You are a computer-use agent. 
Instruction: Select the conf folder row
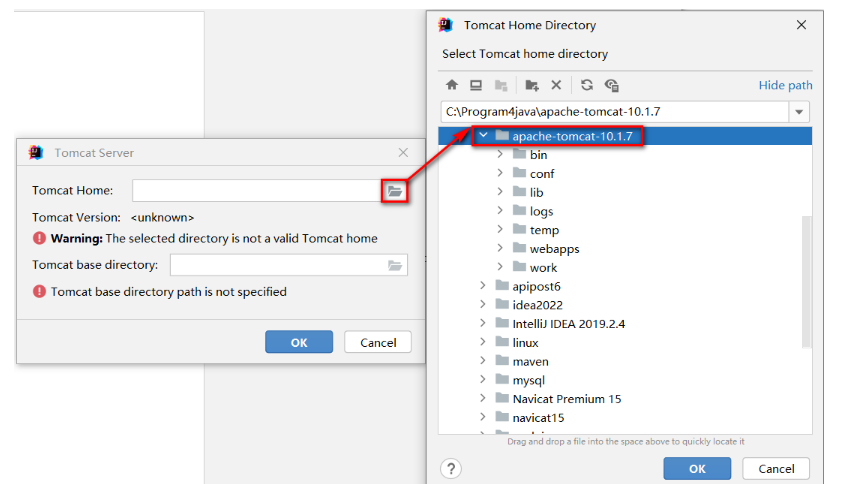(x=625, y=174)
